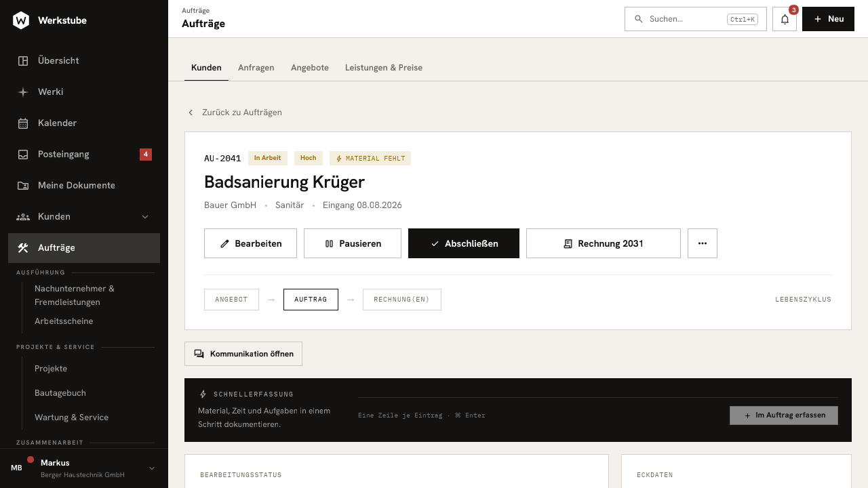Open Rechnung 2031 invoice
The image size is (868, 488).
(x=604, y=243)
